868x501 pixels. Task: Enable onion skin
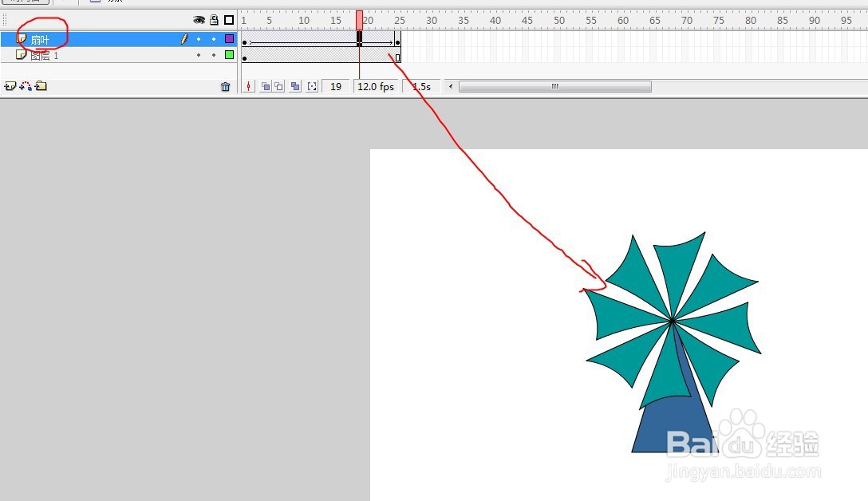click(266, 86)
